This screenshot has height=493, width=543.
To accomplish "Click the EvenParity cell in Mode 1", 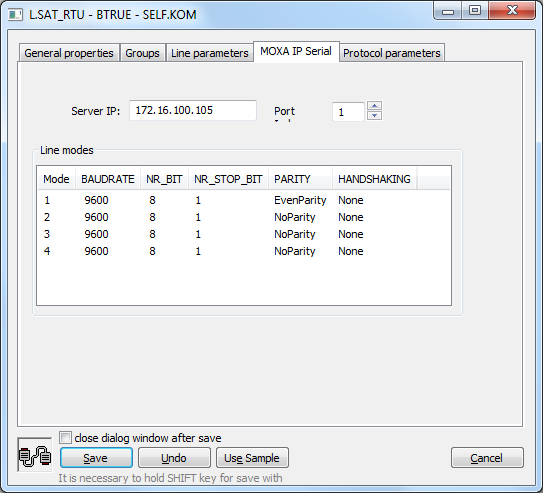I will (300, 200).
